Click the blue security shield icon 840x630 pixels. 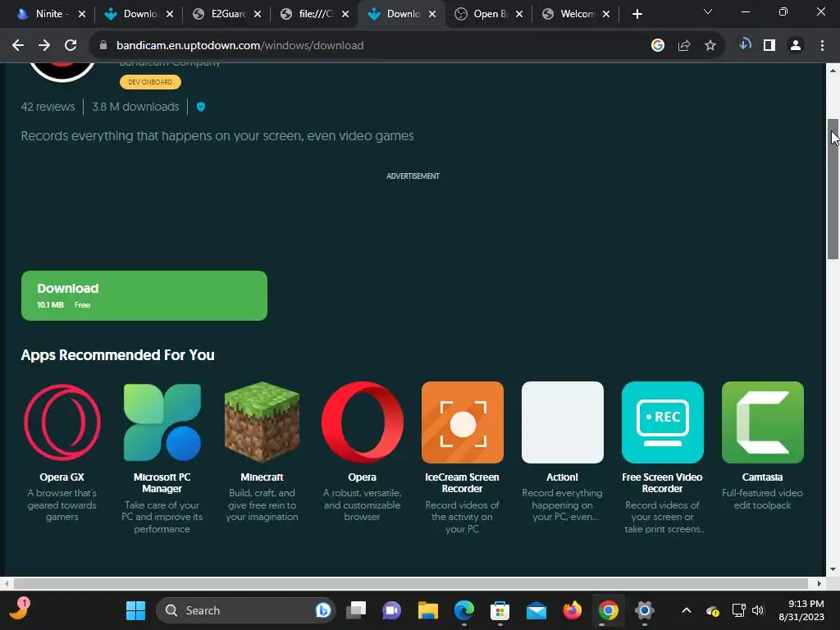pyautogui.click(x=201, y=107)
